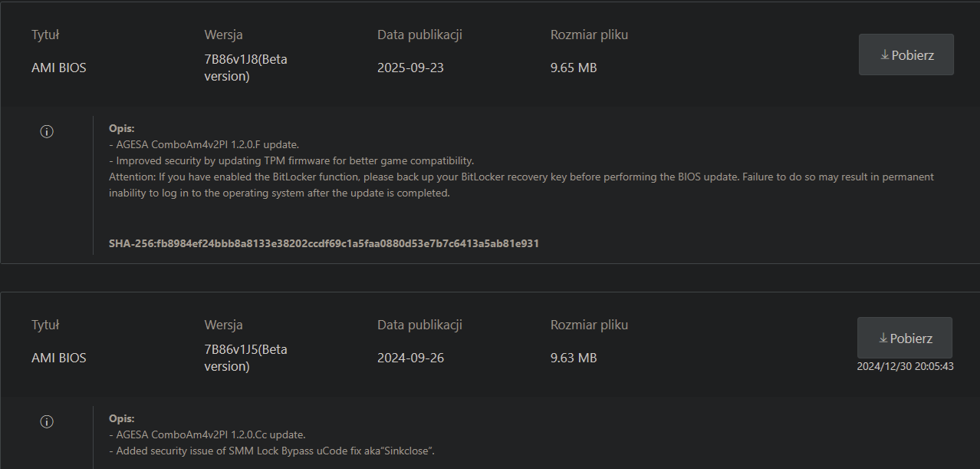Click the BitLocker attention warning paragraph
This screenshot has height=469, width=980.
[521, 185]
